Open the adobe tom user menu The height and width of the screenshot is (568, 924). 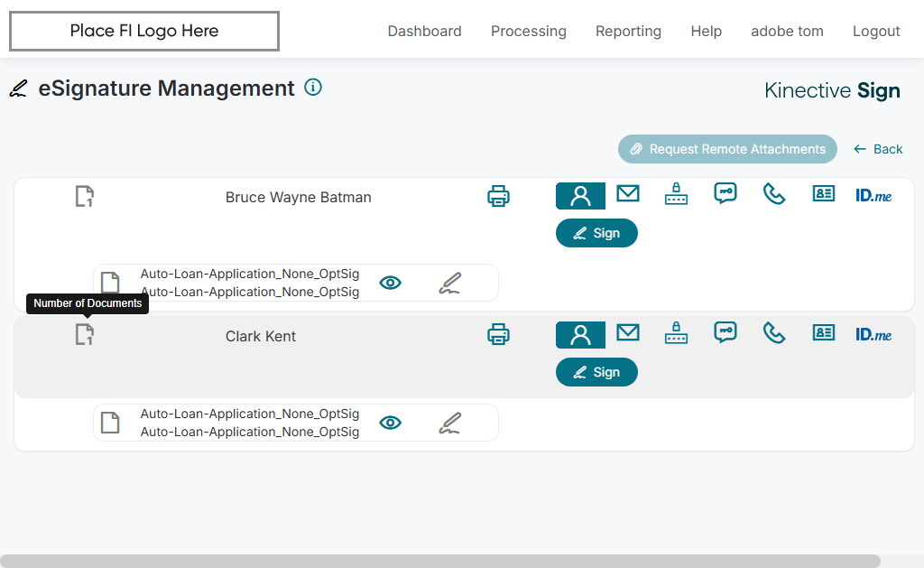click(x=787, y=31)
